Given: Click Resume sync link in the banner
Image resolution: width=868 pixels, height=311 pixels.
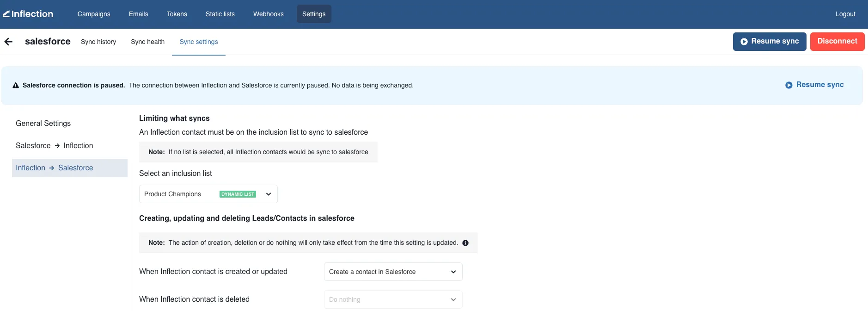Looking at the screenshot, I should [x=814, y=85].
